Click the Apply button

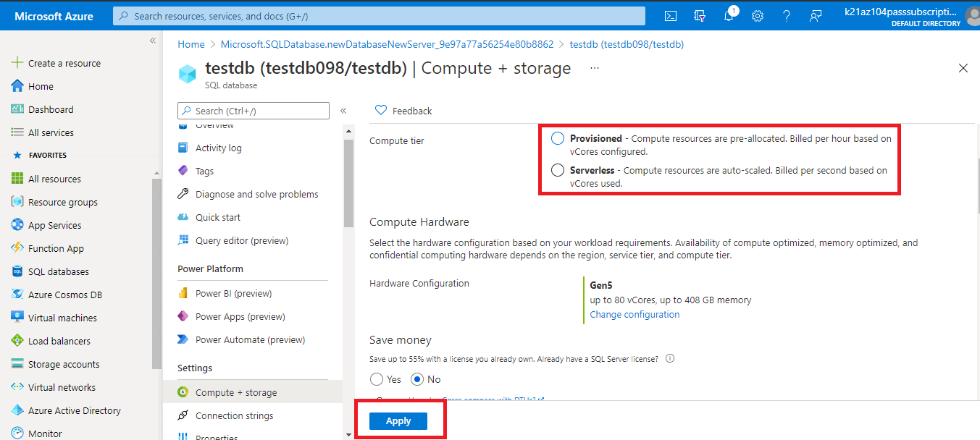pos(398,421)
